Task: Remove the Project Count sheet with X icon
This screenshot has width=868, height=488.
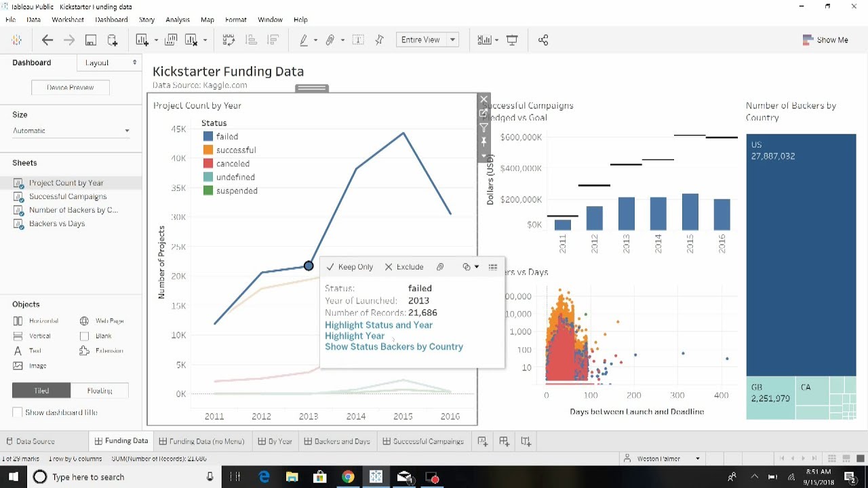Action: point(484,99)
